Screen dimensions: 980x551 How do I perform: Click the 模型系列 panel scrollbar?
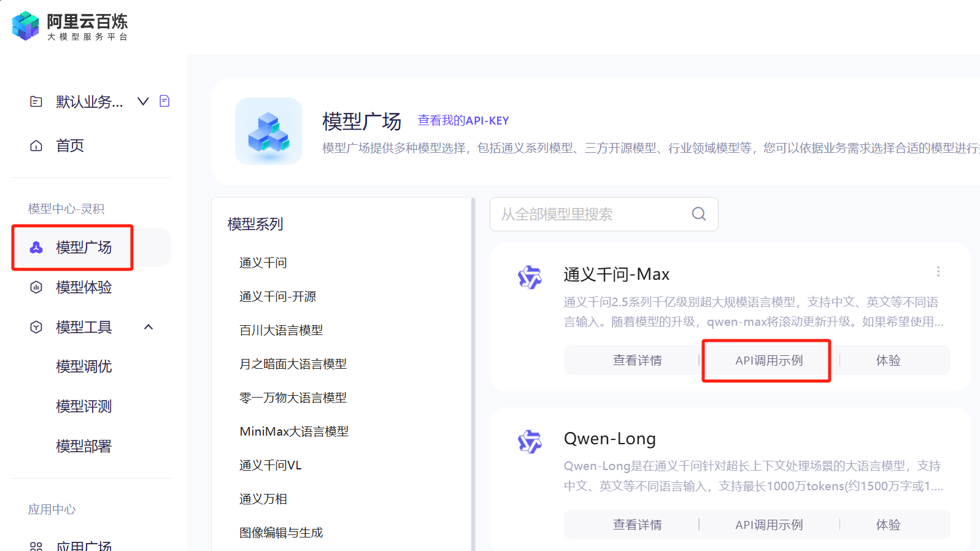tap(473, 374)
